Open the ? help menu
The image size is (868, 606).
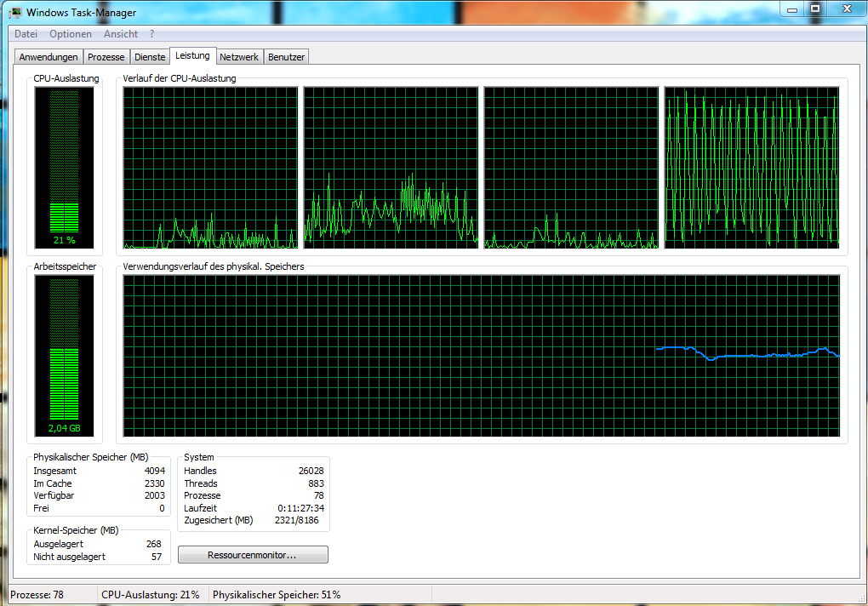(151, 34)
